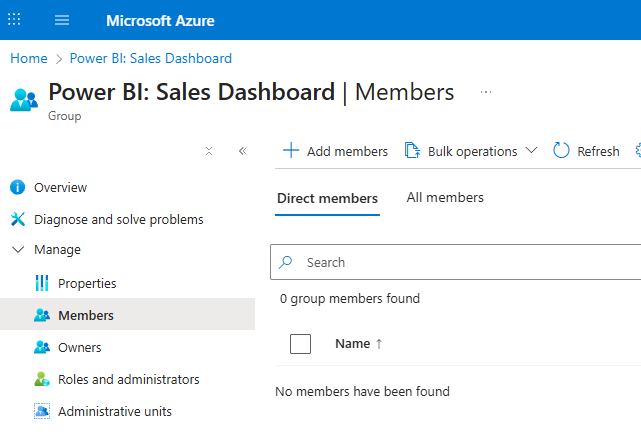
Task: Open Overview page
Action: coord(60,188)
